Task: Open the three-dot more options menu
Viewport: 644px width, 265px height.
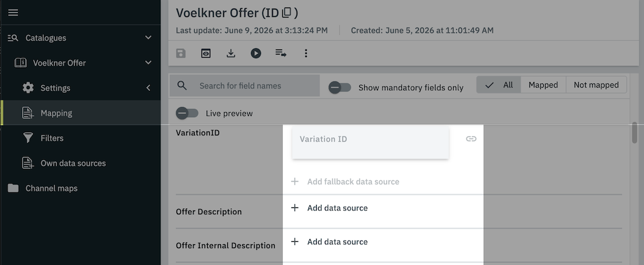Action: pyautogui.click(x=305, y=53)
